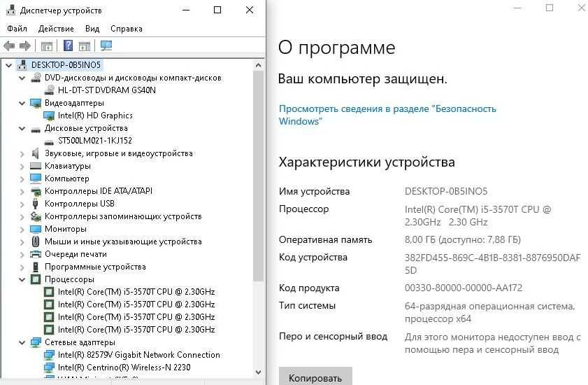
Task: Expand the Звуковые, игровые и видеоустройства node
Action: pyautogui.click(x=22, y=153)
